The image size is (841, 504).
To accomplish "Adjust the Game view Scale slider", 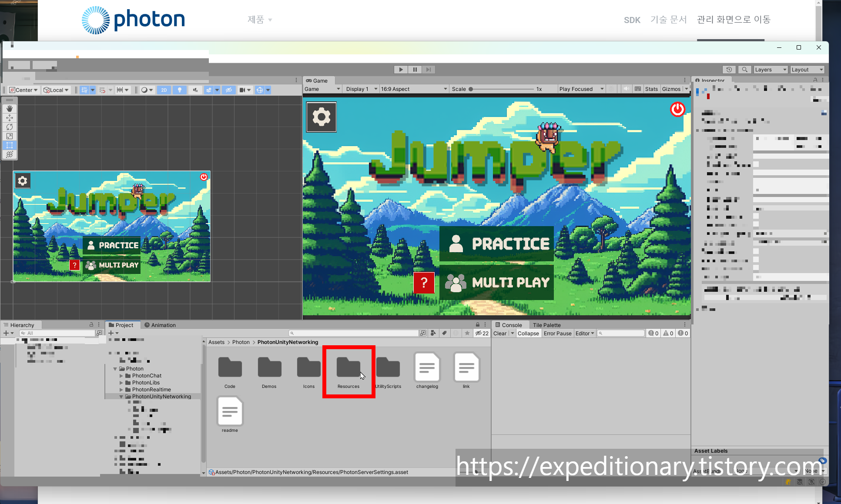I will pyautogui.click(x=471, y=89).
